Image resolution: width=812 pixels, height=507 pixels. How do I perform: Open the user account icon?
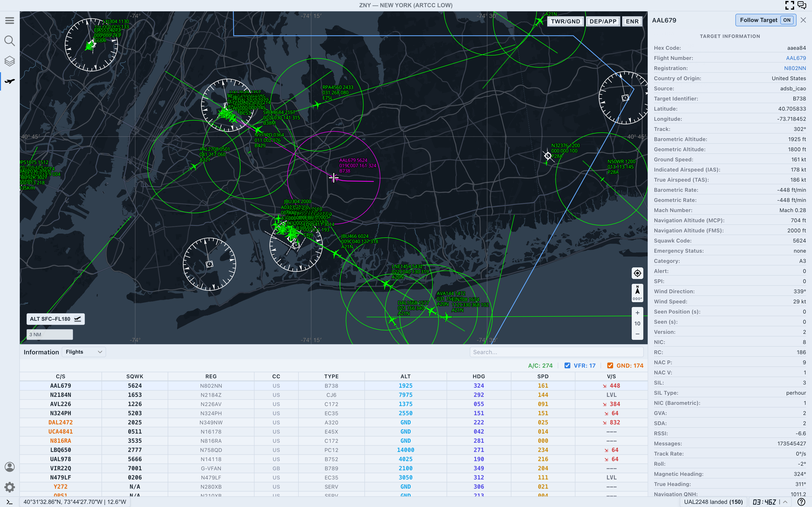[x=9, y=467]
